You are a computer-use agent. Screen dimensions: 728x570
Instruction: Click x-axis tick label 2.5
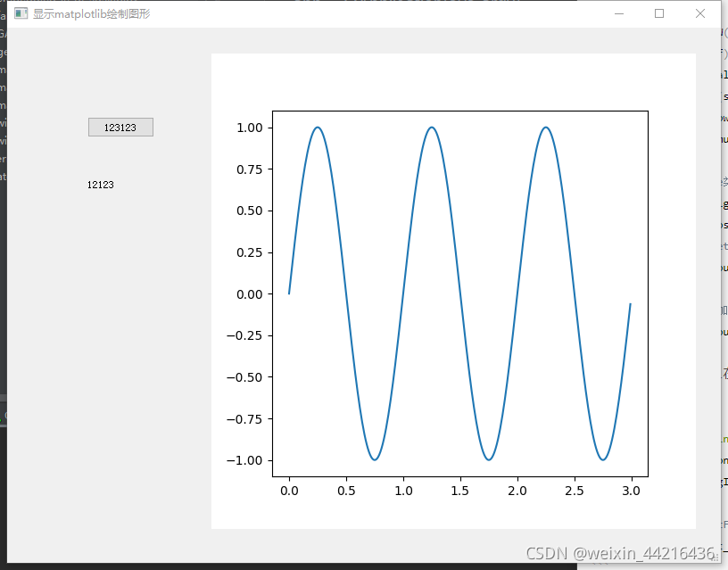[575, 492]
